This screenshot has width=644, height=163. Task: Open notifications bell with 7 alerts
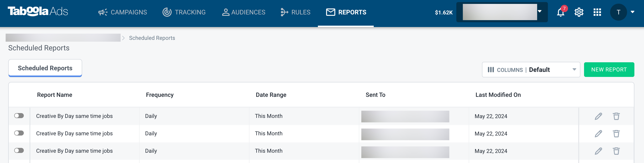(561, 12)
